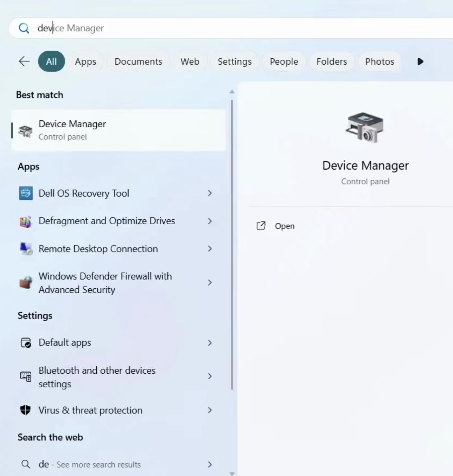Viewport: 453px width, 476px height.
Task: Click the results list scrollbar thumb
Action: pyautogui.click(x=232, y=245)
